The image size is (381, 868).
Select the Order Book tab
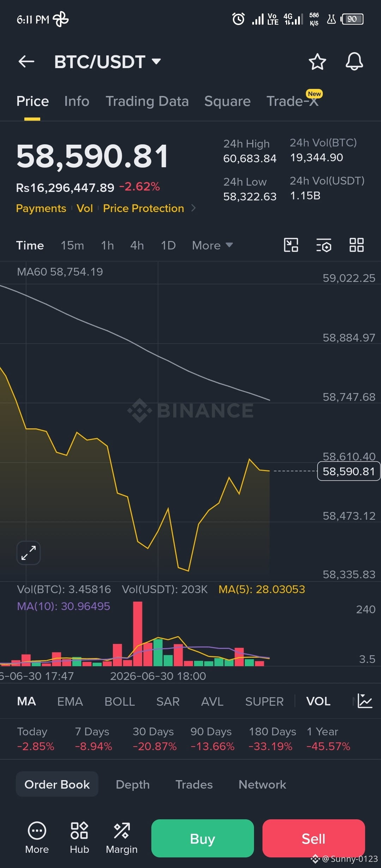(57, 784)
